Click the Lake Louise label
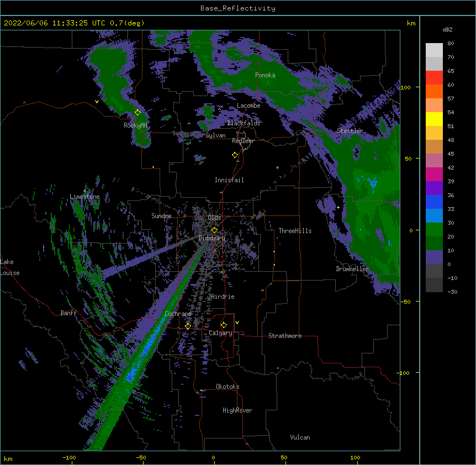476x465 pixels. (x=10, y=267)
